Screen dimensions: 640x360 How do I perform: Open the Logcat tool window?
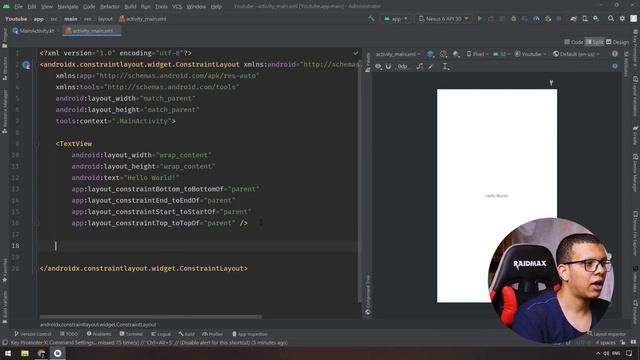161,334
